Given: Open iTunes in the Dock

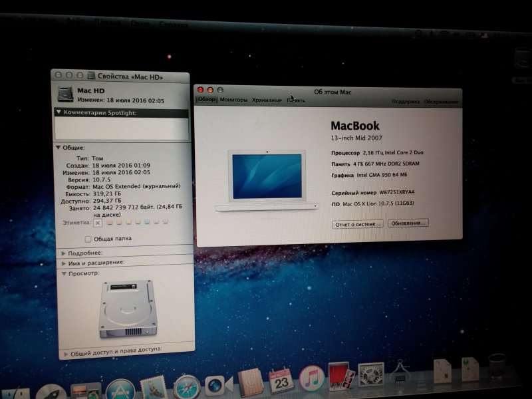Looking at the screenshot, I should (311, 380).
